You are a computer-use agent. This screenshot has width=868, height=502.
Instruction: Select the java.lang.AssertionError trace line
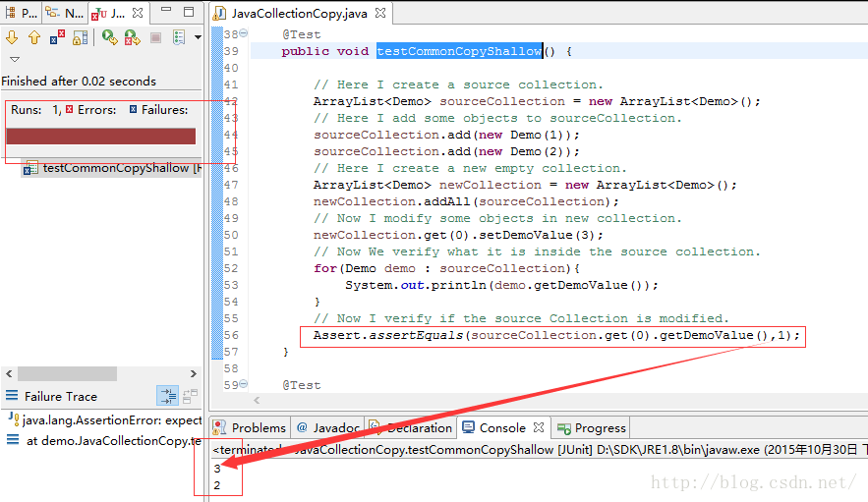(105, 420)
